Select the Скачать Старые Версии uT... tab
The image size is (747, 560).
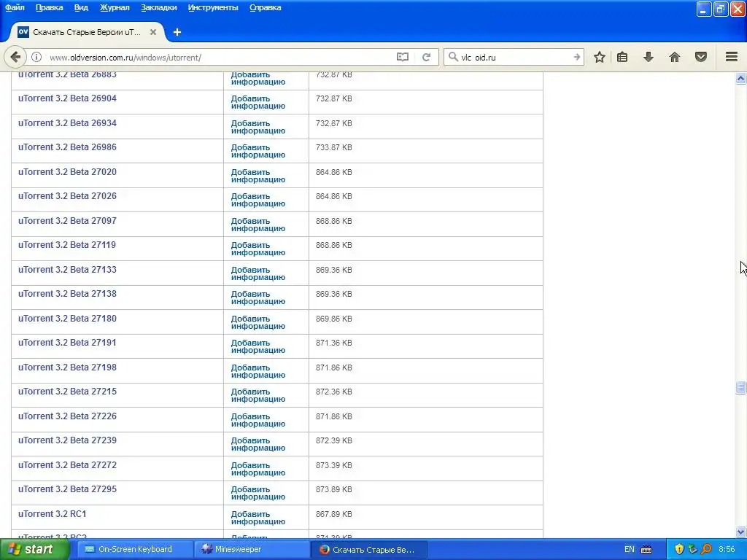[x=87, y=32]
